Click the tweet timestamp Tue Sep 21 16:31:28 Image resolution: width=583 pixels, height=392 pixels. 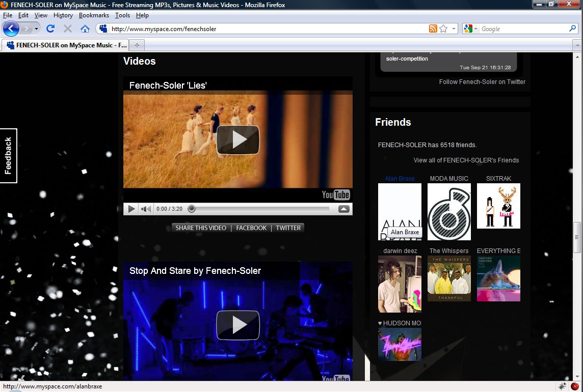click(x=485, y=68)
